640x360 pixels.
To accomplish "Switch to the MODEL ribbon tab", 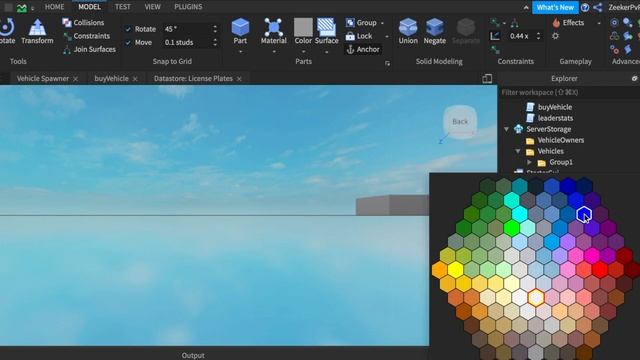I will 89,7.
